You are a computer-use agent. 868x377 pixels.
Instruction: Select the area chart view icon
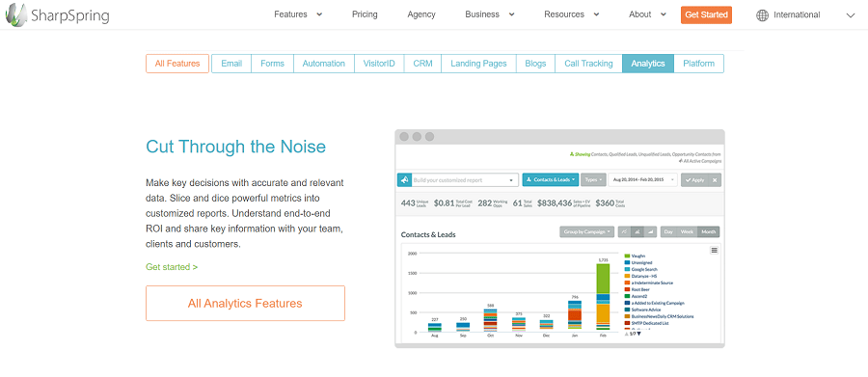point(650,232)
